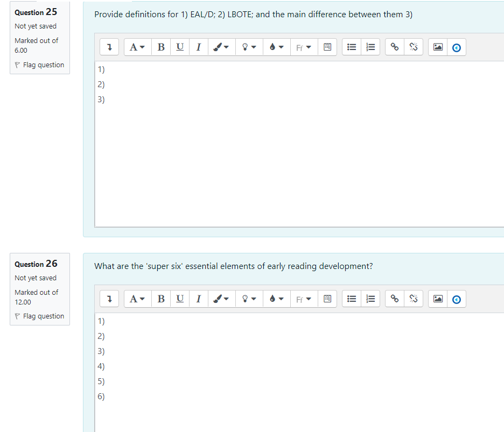Viewport: 504px width, 432px height.
Task: Open the font family dropdown in Question 26
Action: [304, 299]
